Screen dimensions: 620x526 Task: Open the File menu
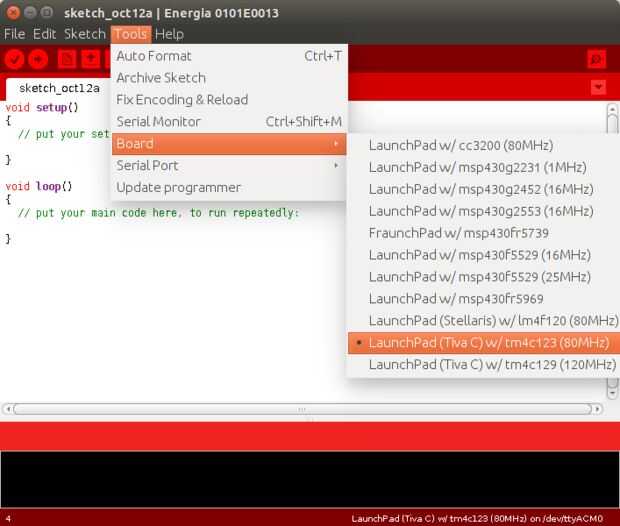point(15,34)
